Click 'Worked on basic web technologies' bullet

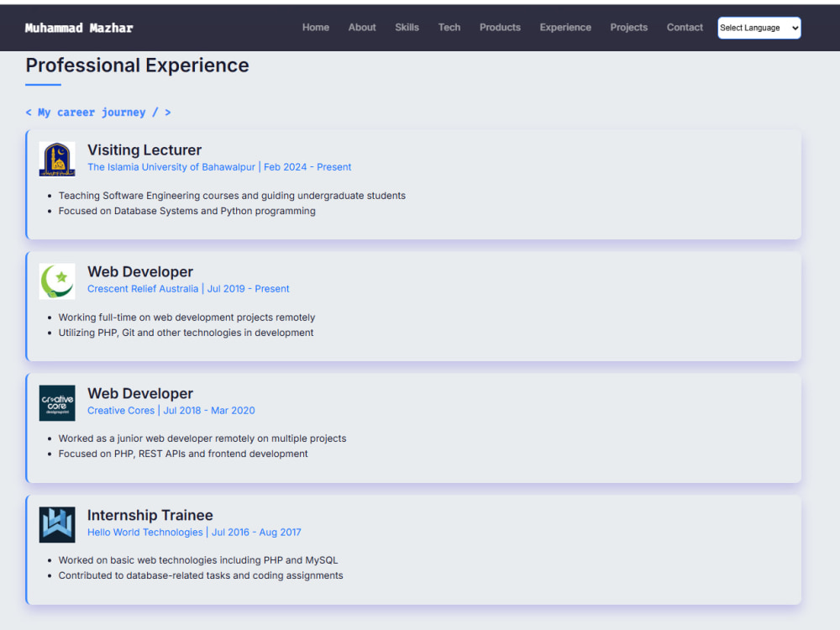point(198,559)
